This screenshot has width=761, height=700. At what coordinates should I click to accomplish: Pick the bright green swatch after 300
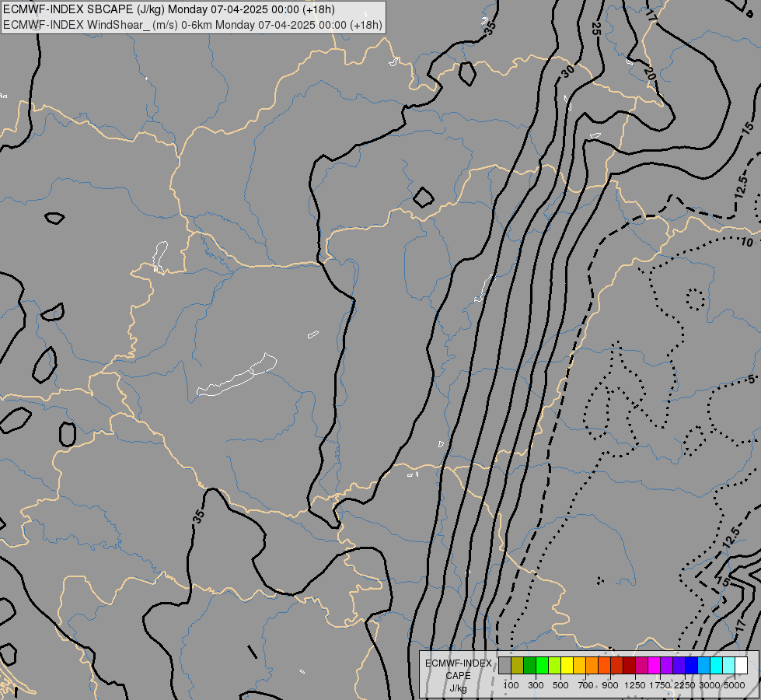542,665
